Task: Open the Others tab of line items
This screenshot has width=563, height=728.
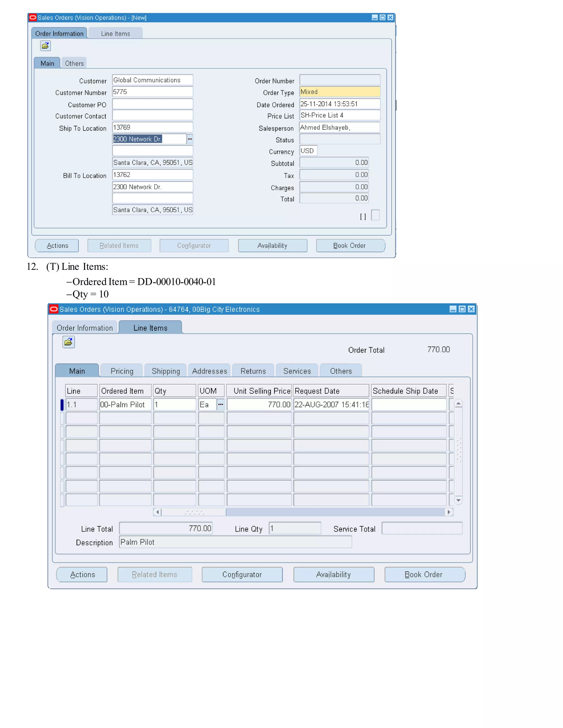Action: 341,371
